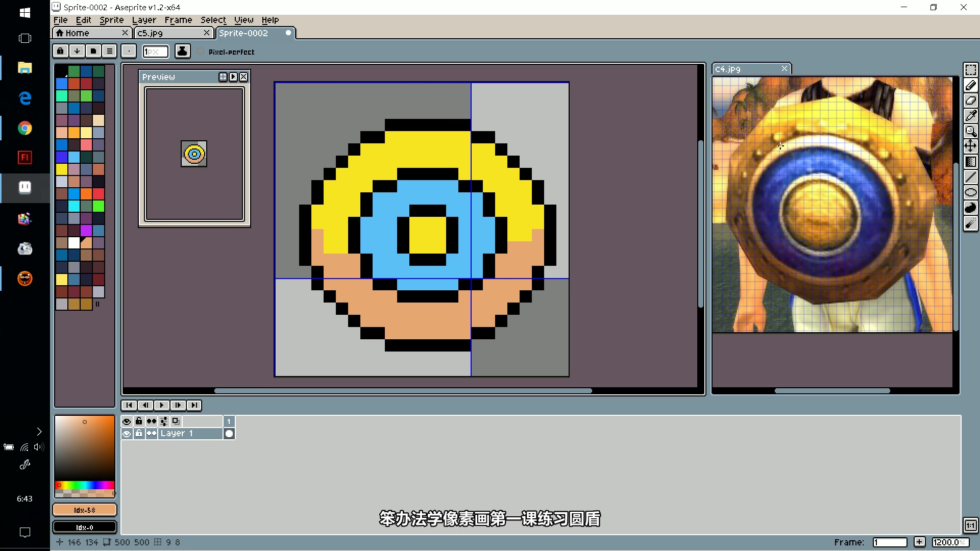Play animation in Preview window

pyautogui.click(x=233, y=77)
